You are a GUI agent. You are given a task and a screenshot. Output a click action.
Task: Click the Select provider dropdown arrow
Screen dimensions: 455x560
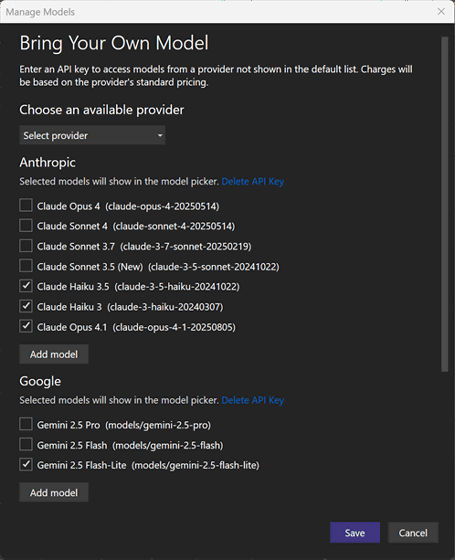pyautogui.click(x=160, y=135)
